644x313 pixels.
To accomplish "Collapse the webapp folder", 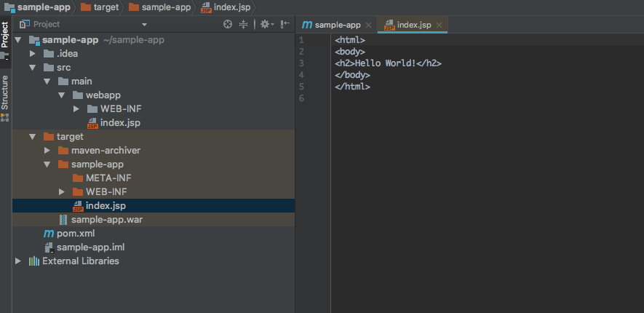I will (62, 95).
